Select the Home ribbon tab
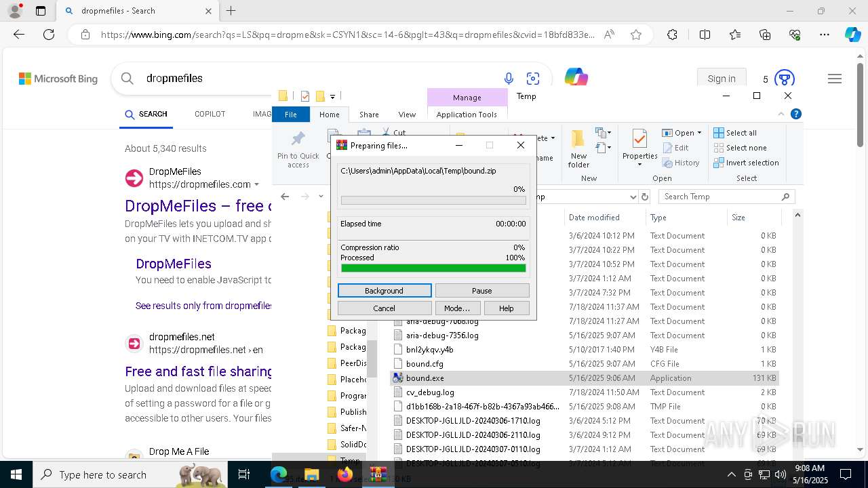868x488 pixels. [330, 115]
